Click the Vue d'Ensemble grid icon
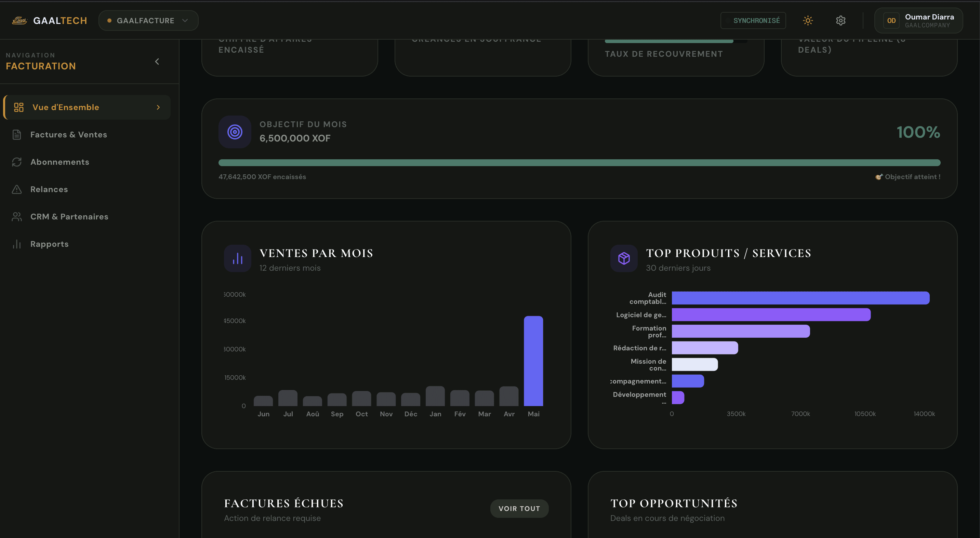This screenshot has width=980, height=538. pyautogui.click(x=19, y=107)
